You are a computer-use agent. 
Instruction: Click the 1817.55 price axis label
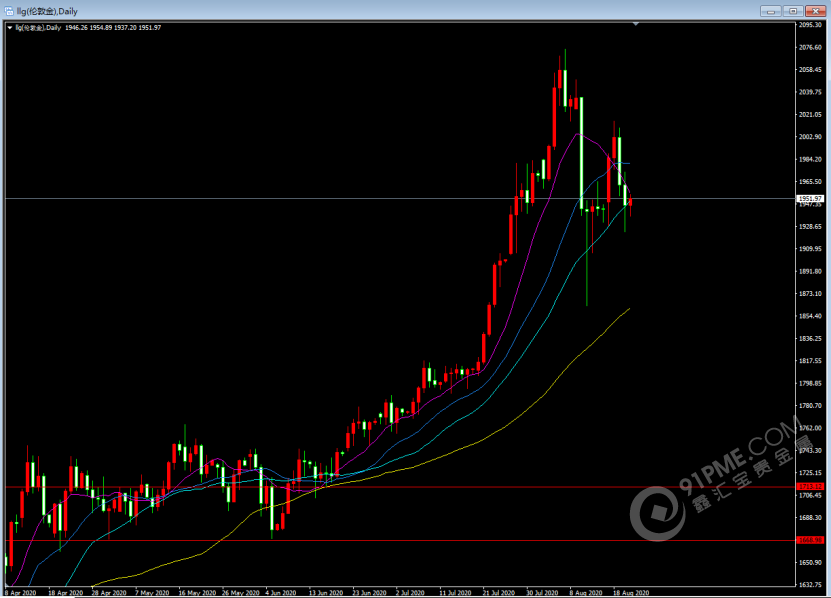[810, 361]
